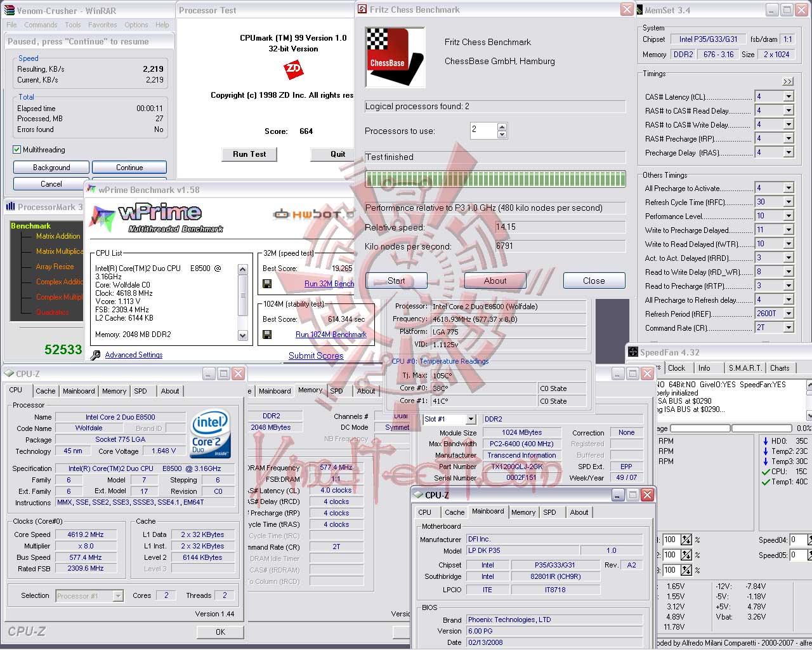Open the Clock tab in SpeedFan
The image size is (812, 650).
677,368
